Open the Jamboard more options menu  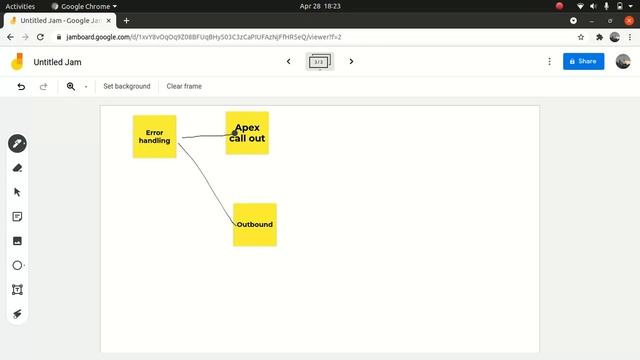[549, 62]
